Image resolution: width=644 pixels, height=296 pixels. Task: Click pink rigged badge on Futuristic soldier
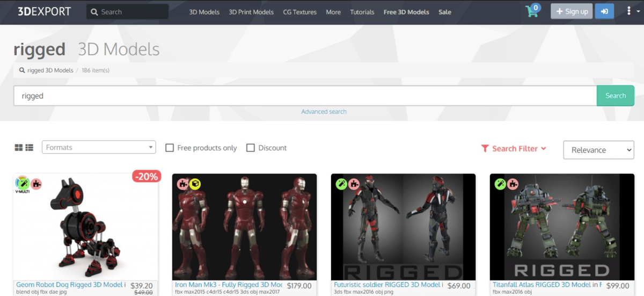[354, 184]
